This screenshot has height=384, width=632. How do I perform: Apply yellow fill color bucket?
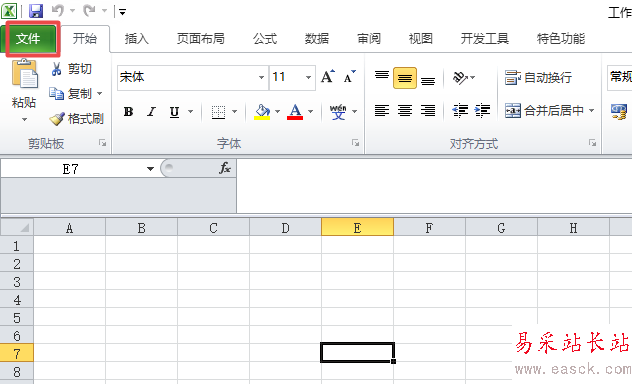tap(262, 112)
